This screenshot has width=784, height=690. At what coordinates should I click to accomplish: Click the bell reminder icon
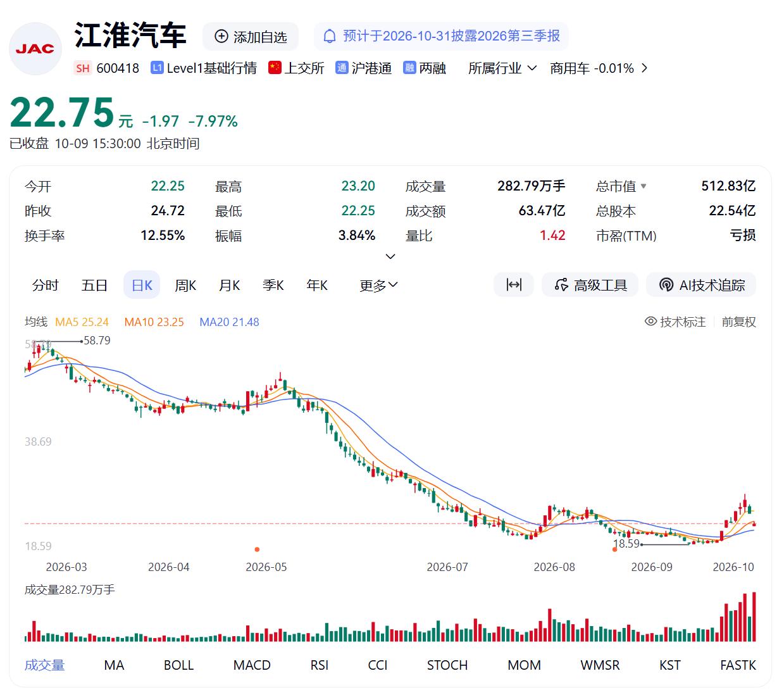point(330,37)
